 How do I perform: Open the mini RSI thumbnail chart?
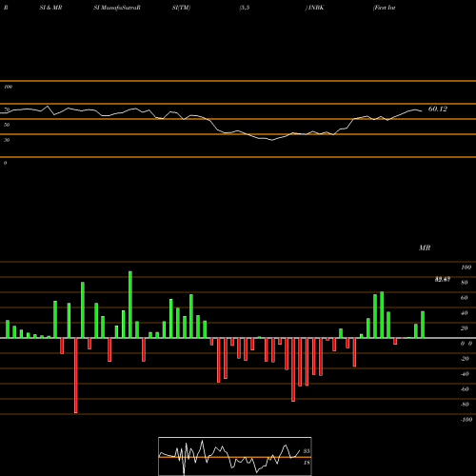tap(235, 456)
